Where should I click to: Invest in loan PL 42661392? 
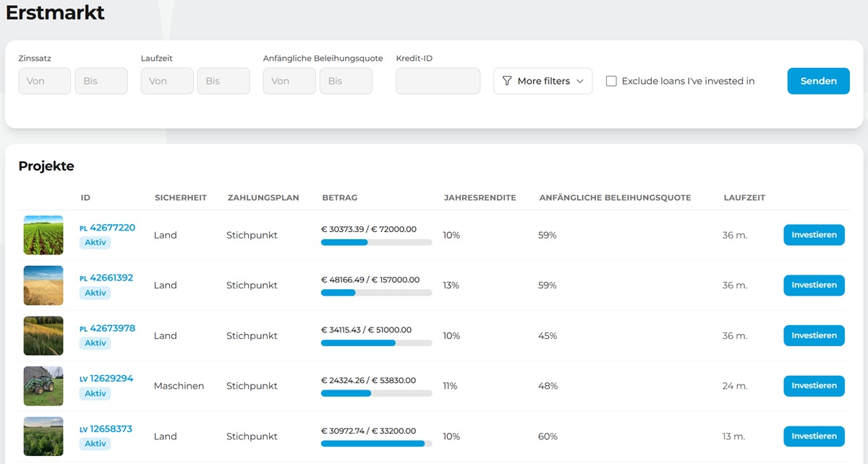click(x=814, y=285)
